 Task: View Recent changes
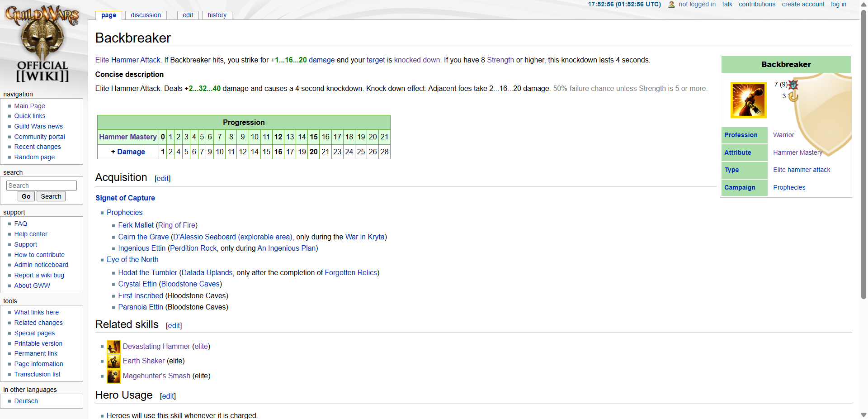coord(38,147)
